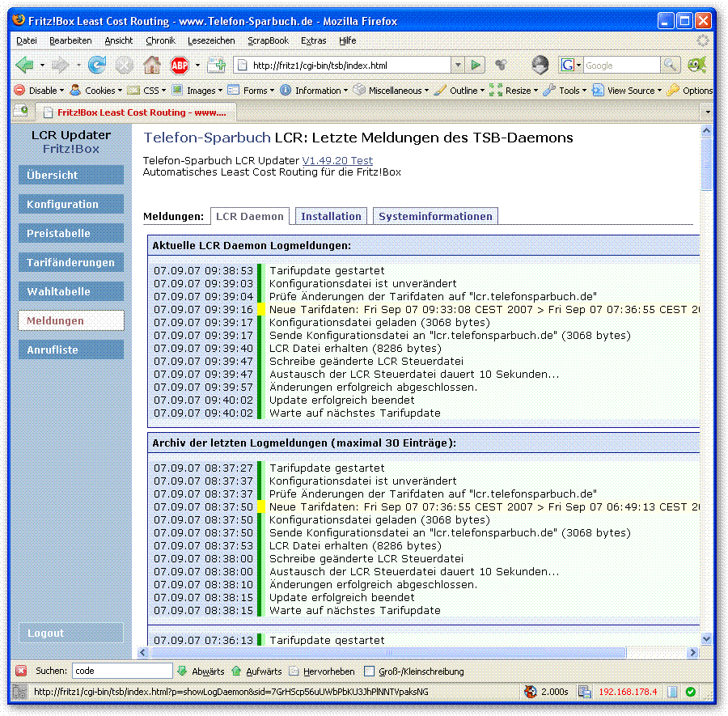Expand the Forms dropdown menu
Image resolution: width=728 pixels, height=716 pixels.
tap(251, 91)
